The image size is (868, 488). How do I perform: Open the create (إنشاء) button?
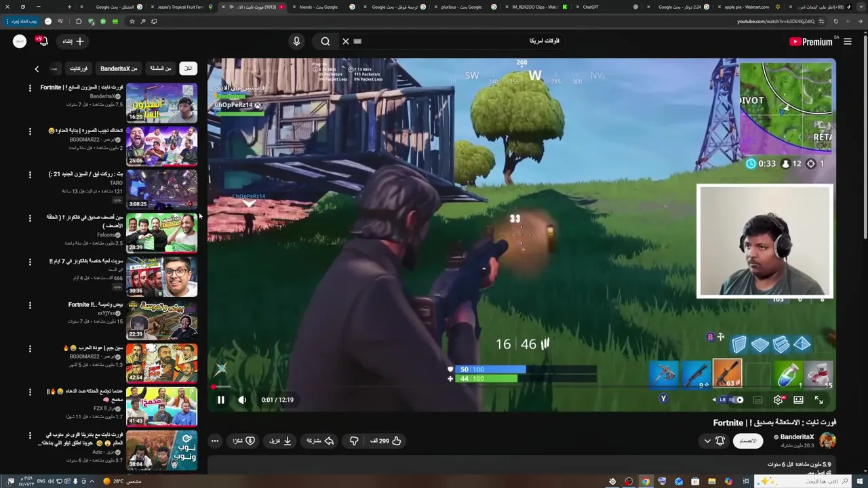click(73, 41)
